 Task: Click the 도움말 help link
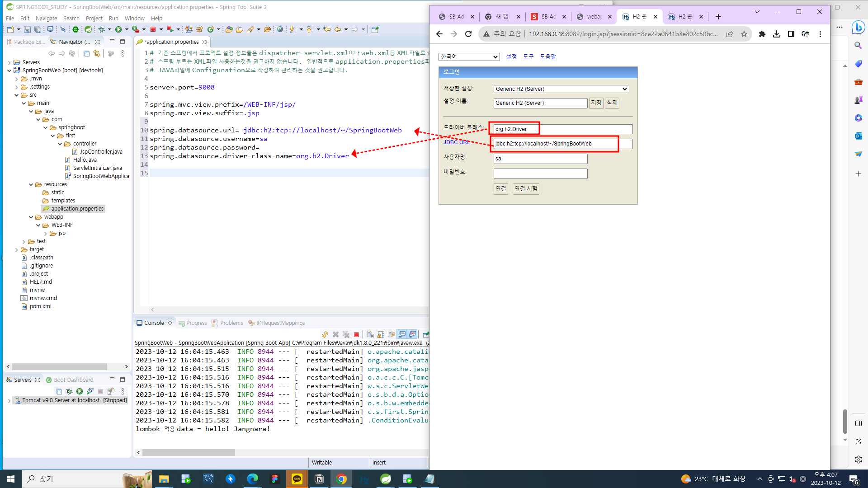[547, 56]
